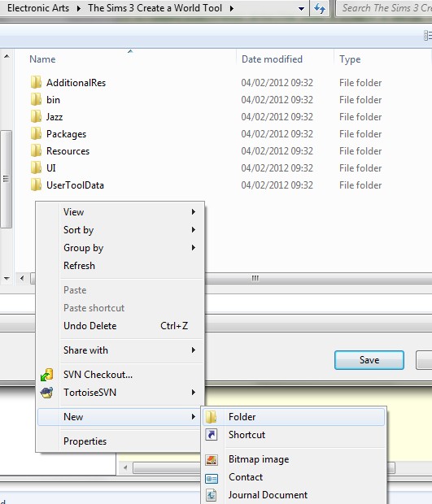
Task: Expand the View submenu arrow
Action: pos(194,211)
